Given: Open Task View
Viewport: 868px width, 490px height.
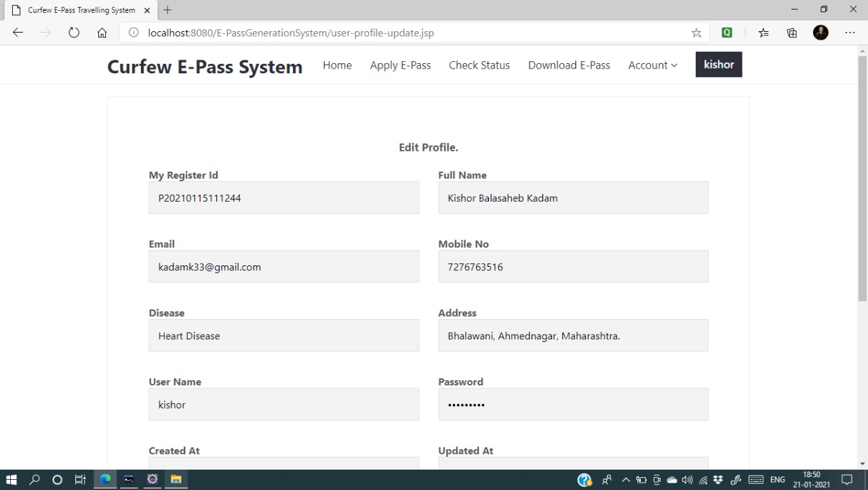Looking at the screenshot, I should [80, 480].
